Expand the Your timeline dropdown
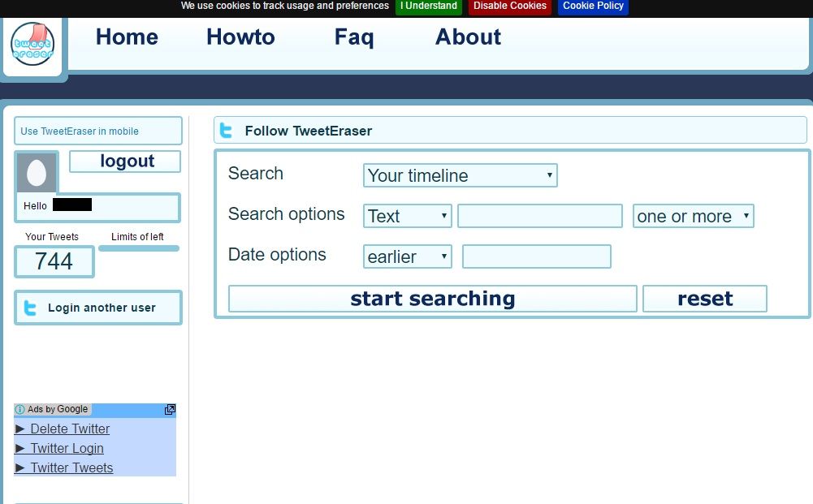 click(x=461, y=175)
